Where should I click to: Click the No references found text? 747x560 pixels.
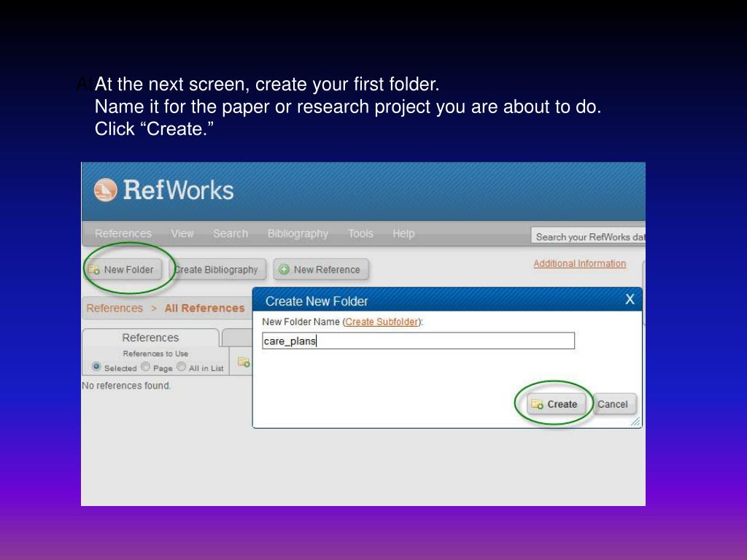(x=125, y=385)
